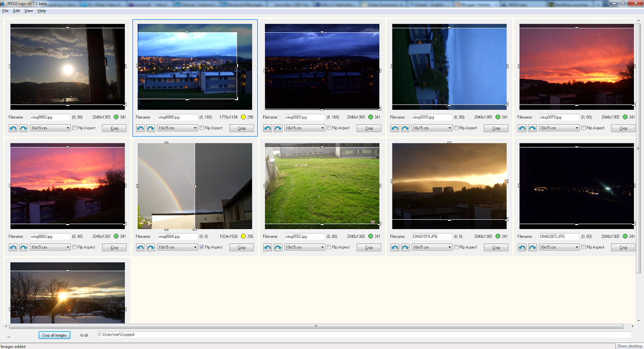Crop the cimg0079.jpg image

coord(623,128)
